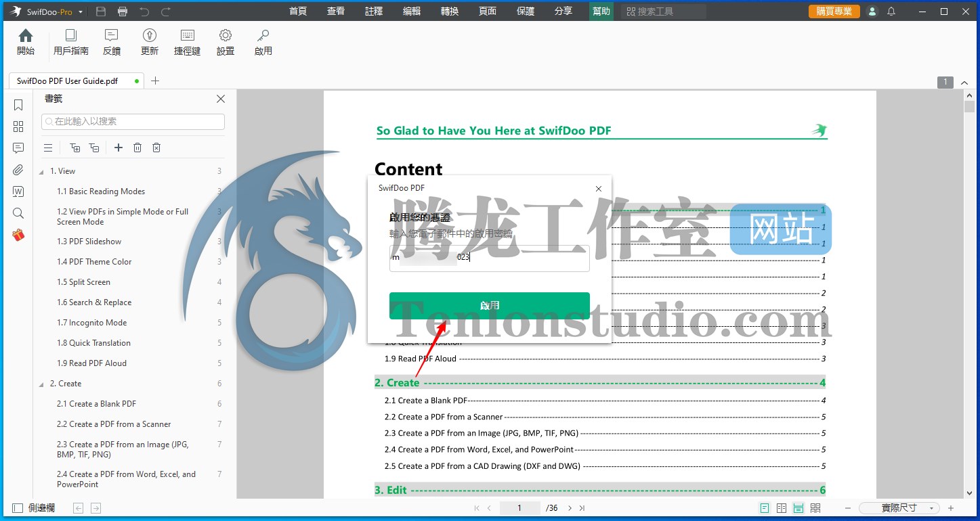Click the activation key input field
Image resolution: width=980 pixels, height=521 pixels.
coord(490,258)
